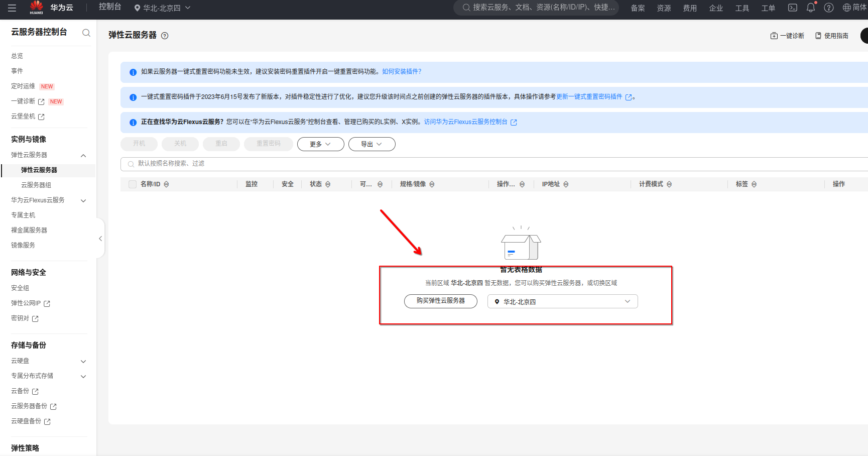Sort the table by IP地址

pos(566,184)
